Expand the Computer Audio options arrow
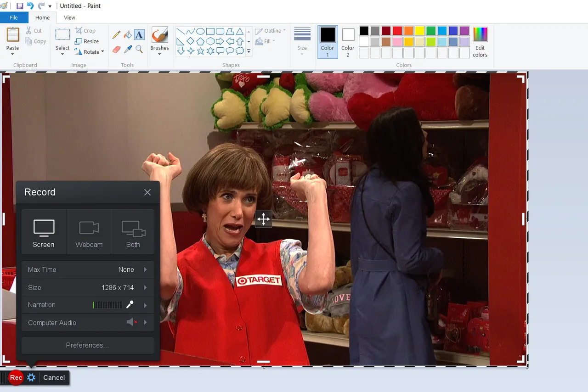Screen dimensions: 588x392 [145, 322]
